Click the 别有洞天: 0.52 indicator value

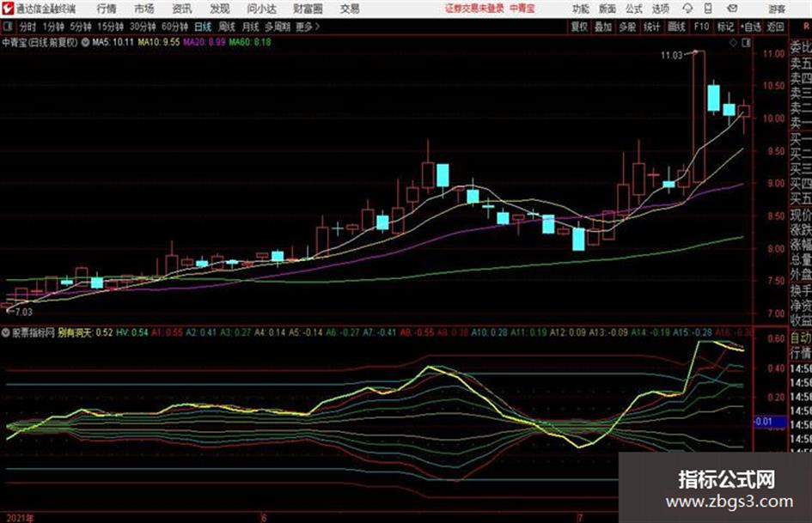pyautogui.click(x=85, y=332)
